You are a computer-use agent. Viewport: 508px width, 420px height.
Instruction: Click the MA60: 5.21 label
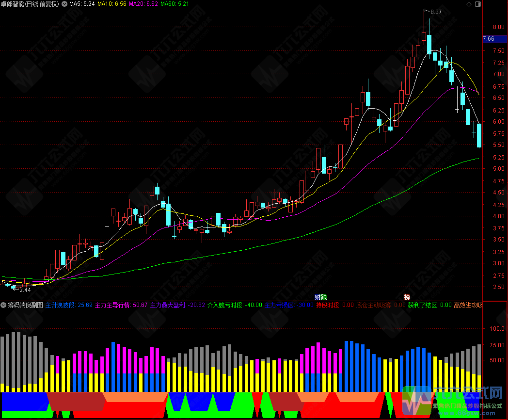click(x=175, y=4)
